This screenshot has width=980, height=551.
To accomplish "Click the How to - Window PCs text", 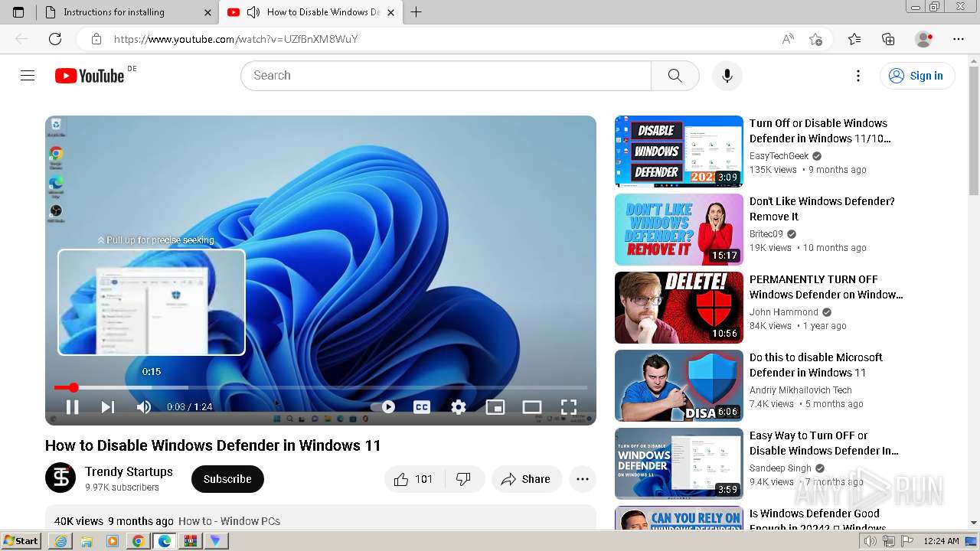I will click(x=229, y=521).
